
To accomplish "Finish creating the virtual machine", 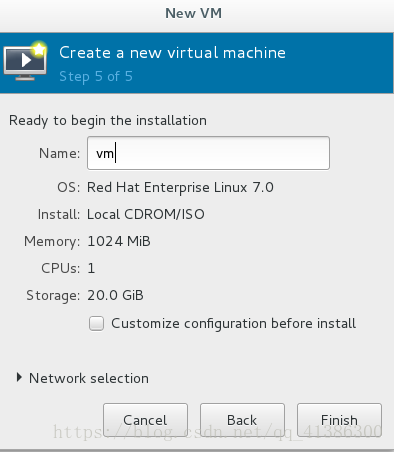I will pos(339,420).
